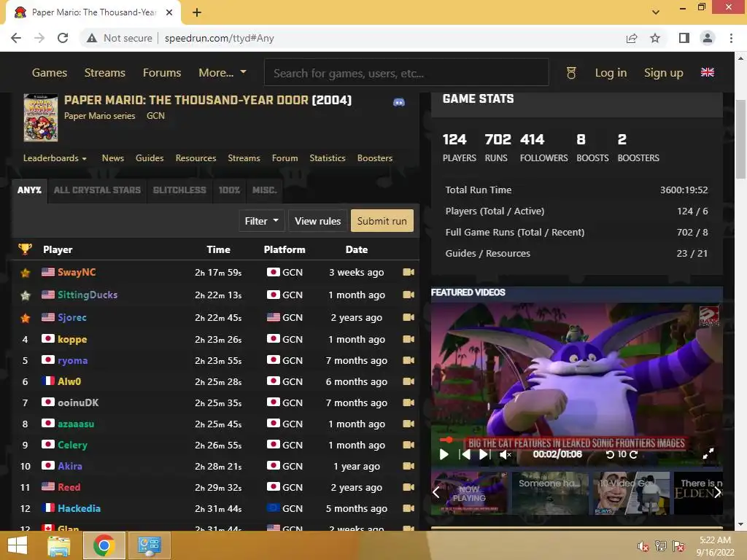747x560 pixels.
Task: Click Chrome icon in taskbar
Action: (104, 545)
